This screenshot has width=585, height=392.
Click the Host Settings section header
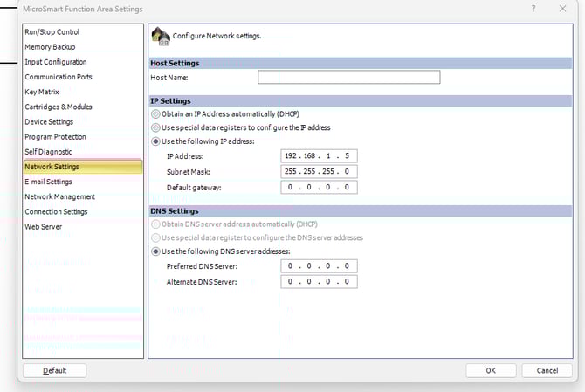pos(361,63)
